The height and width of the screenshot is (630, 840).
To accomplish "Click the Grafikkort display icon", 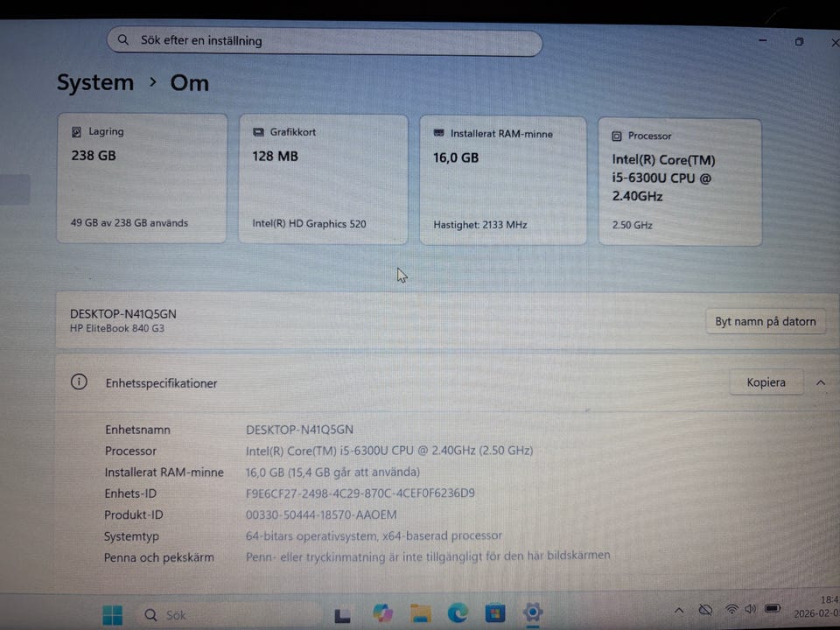I will (x=258, y=132).
